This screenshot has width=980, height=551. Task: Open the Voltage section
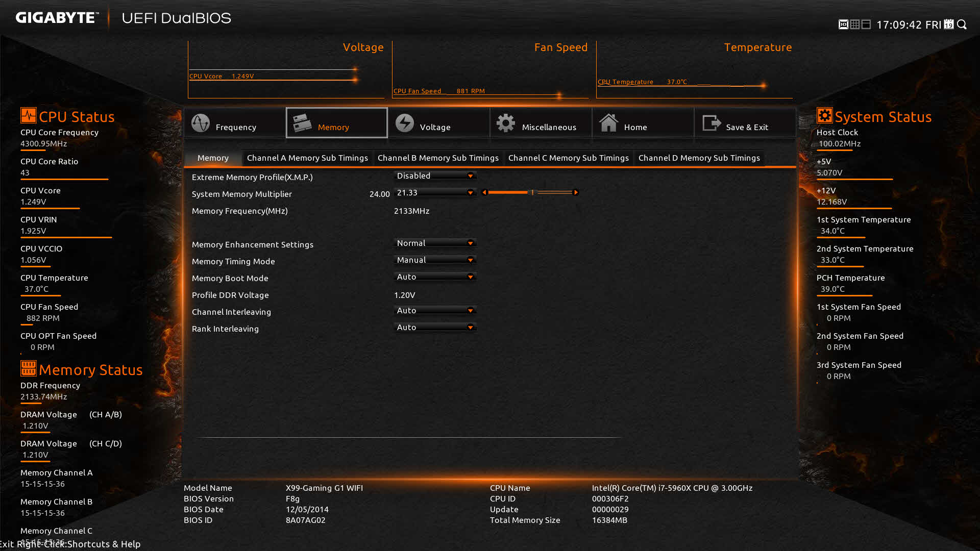[439, 123]
